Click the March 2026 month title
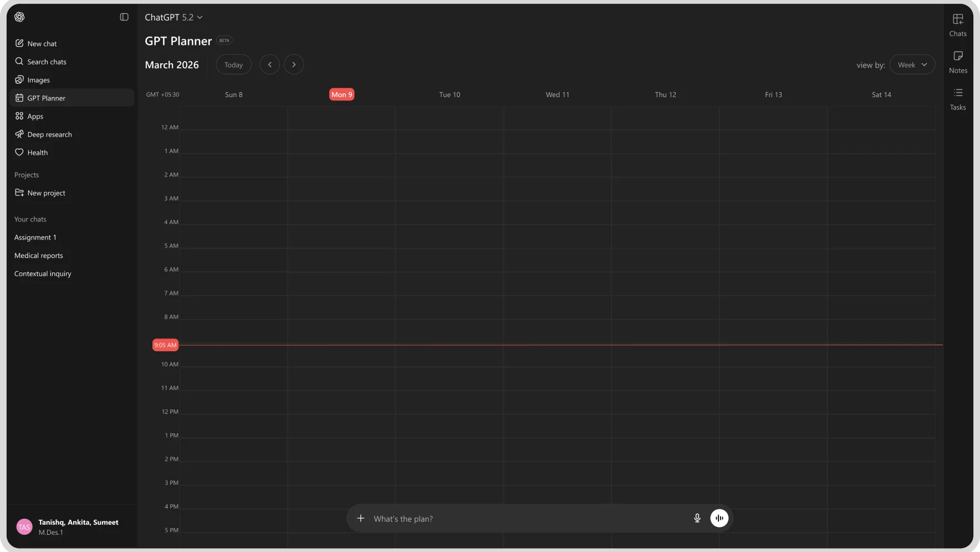 click(172, 65)
